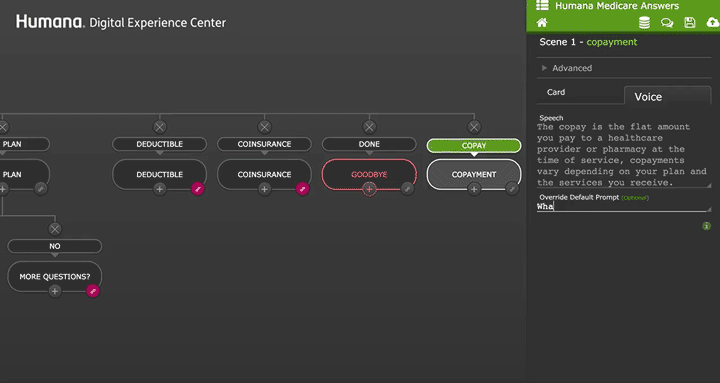Remove the Done branch with its X circle

point(369,127)
